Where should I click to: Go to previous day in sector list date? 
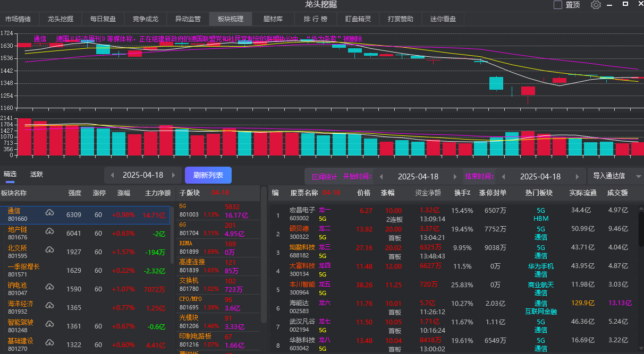[112, 175]
